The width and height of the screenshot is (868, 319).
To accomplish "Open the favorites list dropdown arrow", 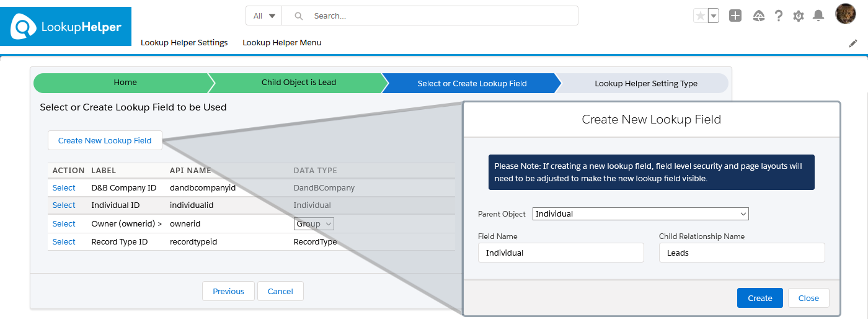I will coord(713,16).
